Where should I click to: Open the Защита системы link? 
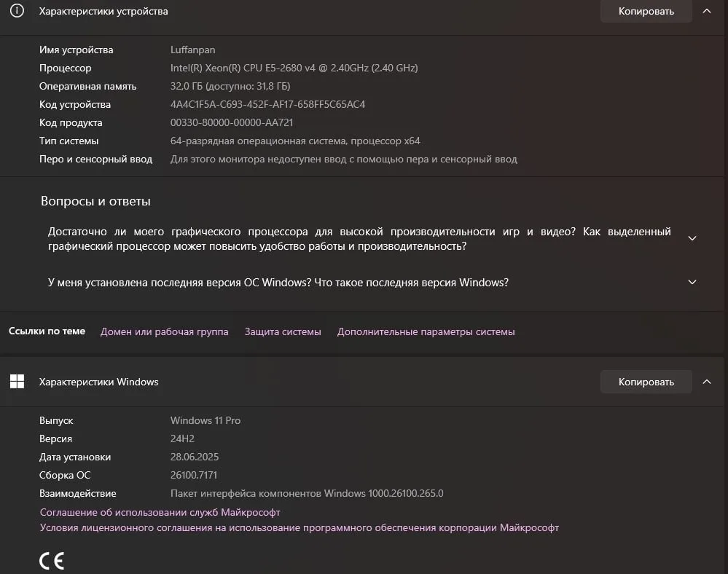[x=283, y=331]
